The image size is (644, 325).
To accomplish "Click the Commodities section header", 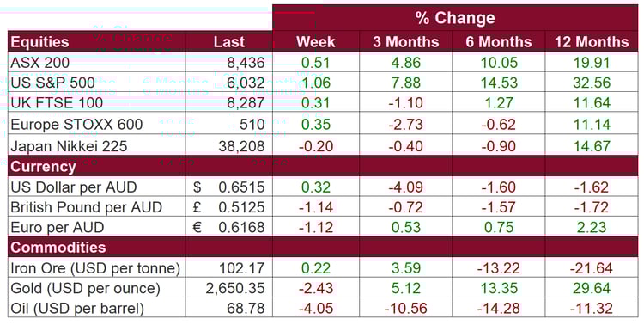I will pyautogui.click(x=58, y=248).
